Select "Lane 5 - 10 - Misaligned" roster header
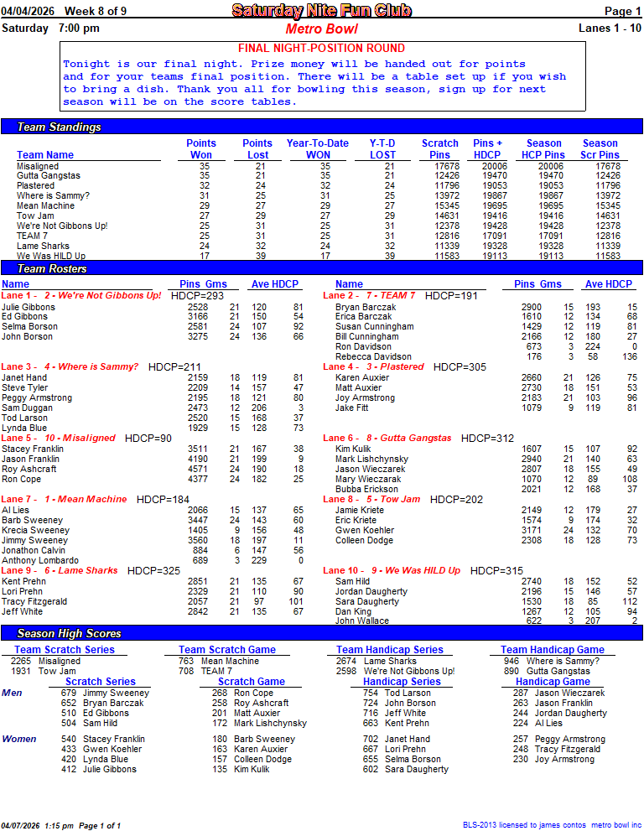Image resolution: width=644 pixels, height=831 pixels. [x=59, y=438]
